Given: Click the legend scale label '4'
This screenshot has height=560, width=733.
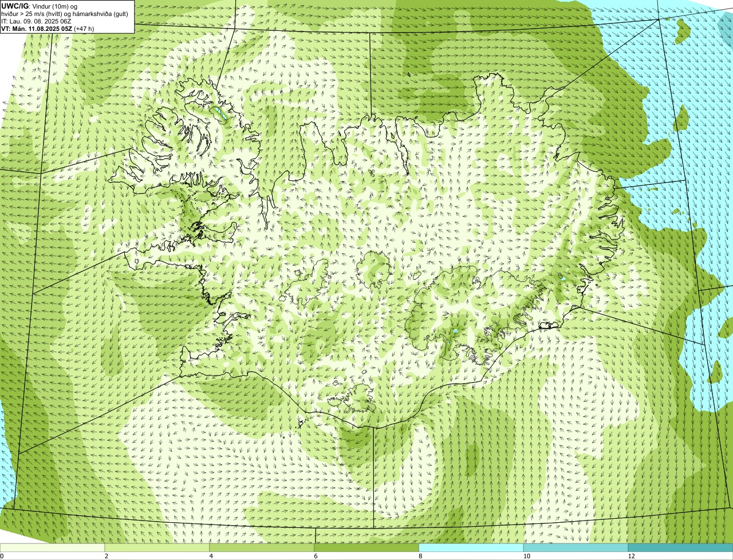Looking at the screenshot, I should coord(211,556).
